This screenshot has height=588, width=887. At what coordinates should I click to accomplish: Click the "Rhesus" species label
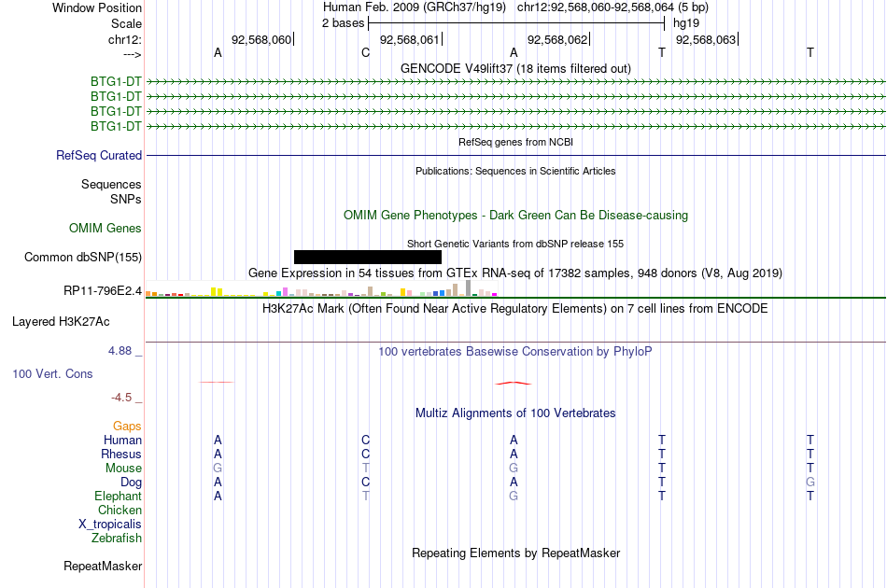121,454
